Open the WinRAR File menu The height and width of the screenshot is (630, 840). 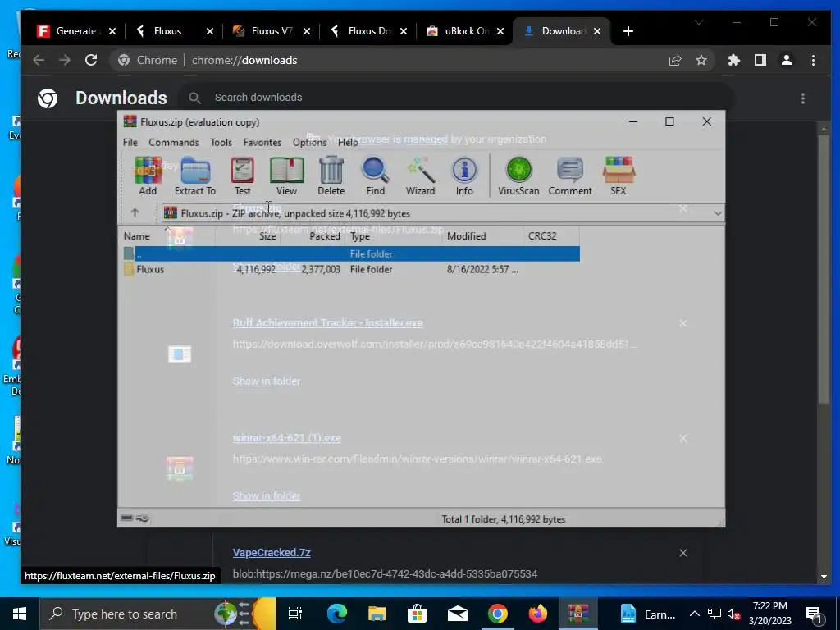pos(130,143)
